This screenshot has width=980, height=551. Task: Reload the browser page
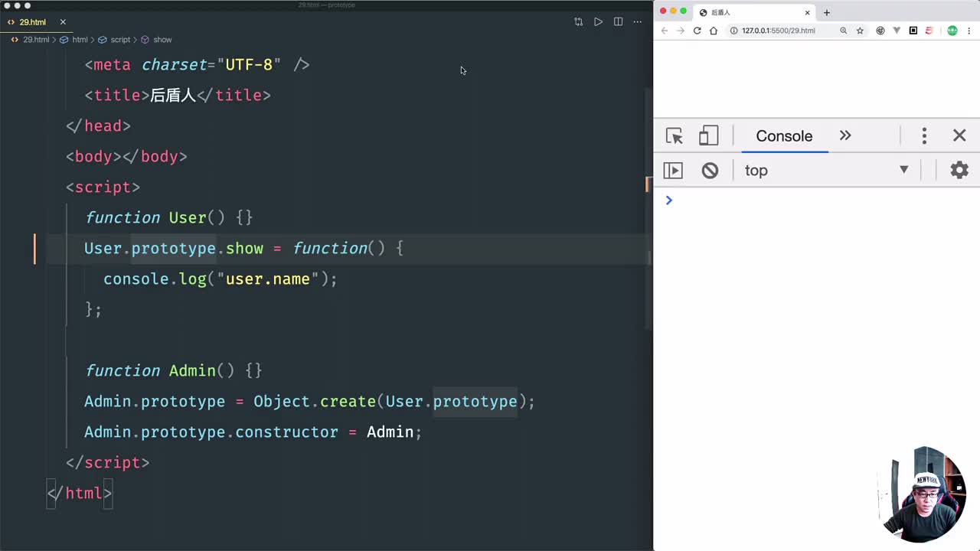coord(697,31)
